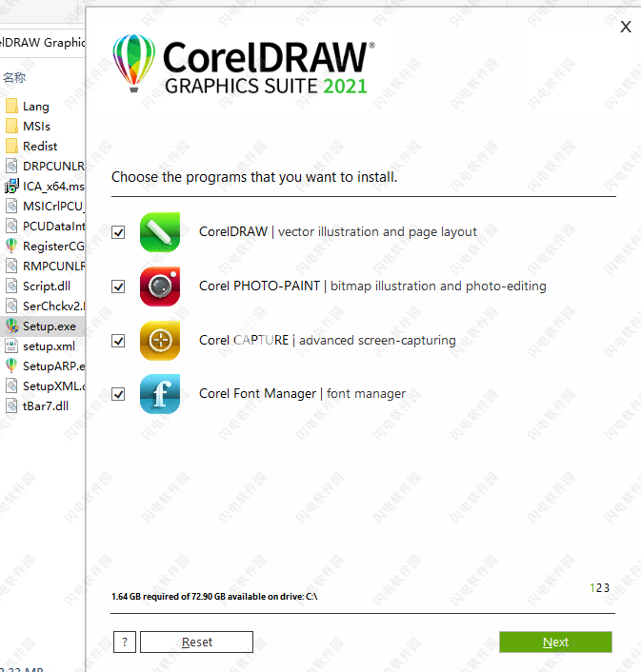Click the MSICrlPCU file icon
641x672 pixels.
11,207
